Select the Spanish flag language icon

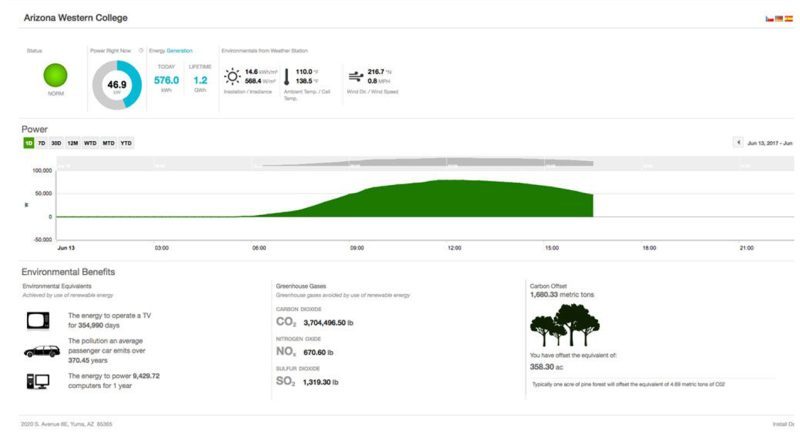[x=789, y=19]
